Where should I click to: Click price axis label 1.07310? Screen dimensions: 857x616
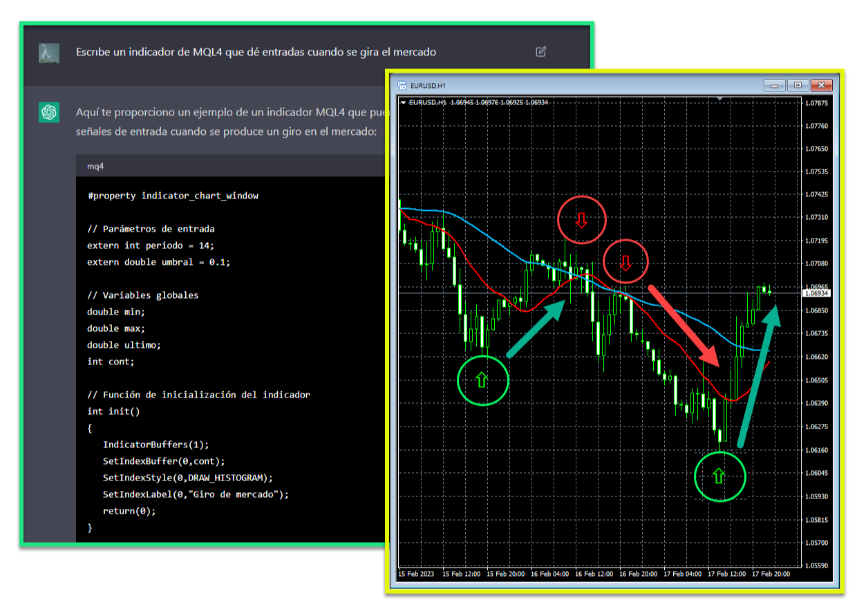[x=817, y=217]
